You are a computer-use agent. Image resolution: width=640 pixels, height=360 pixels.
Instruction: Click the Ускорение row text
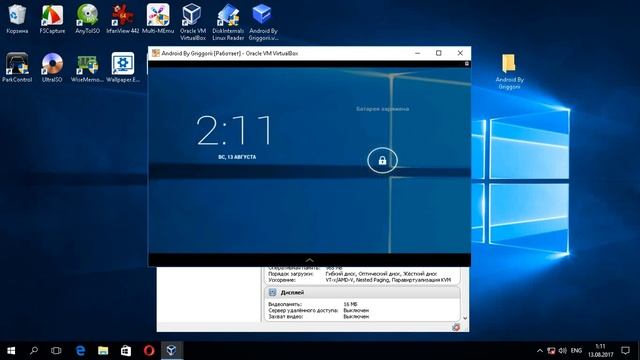coord(360,280)
